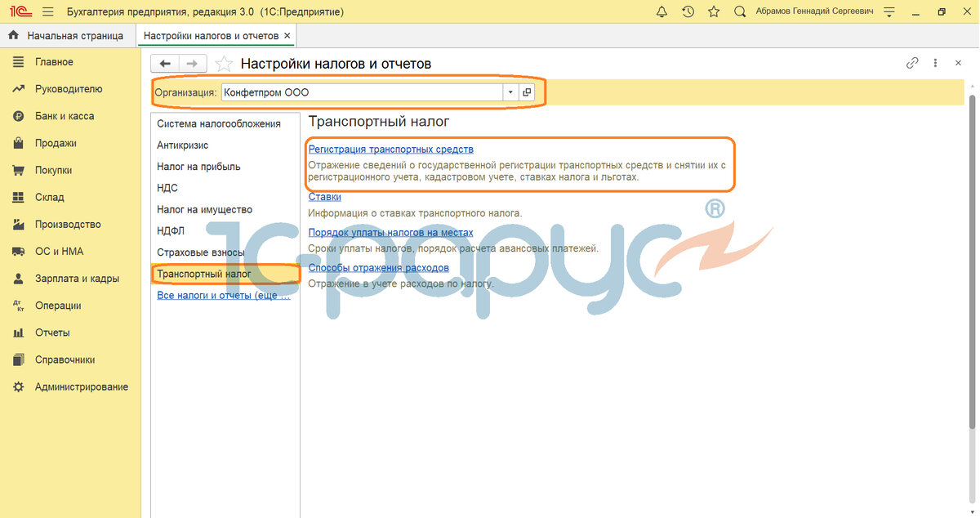Go forward with the right arrow button
This screenshot has width=980, height=518.
[x=192, y=64]
